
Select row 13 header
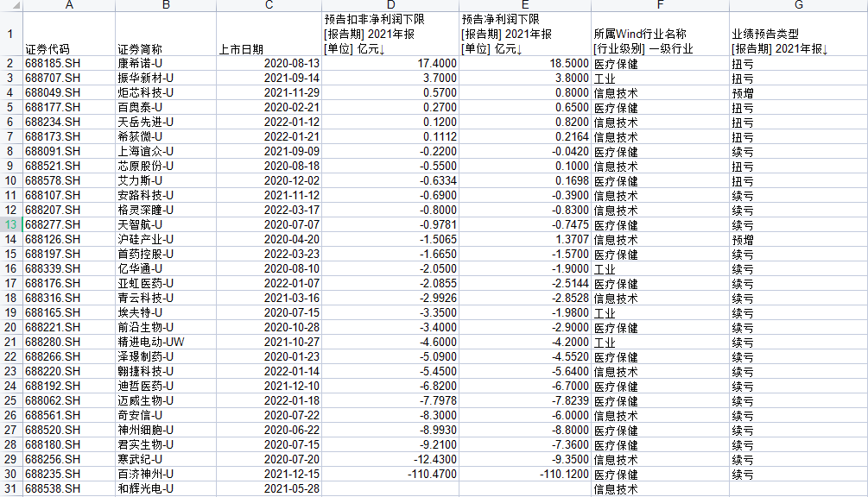11,224
